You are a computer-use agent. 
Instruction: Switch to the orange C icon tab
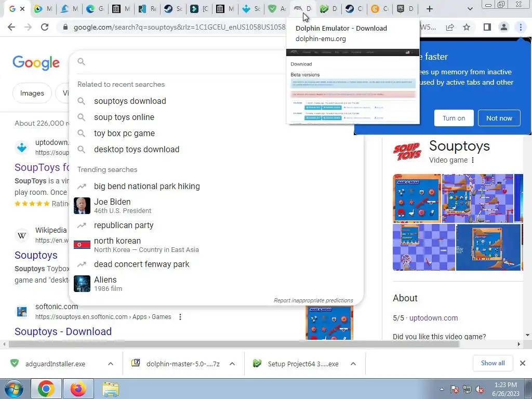pyautogui.click(x=379, y=9)
